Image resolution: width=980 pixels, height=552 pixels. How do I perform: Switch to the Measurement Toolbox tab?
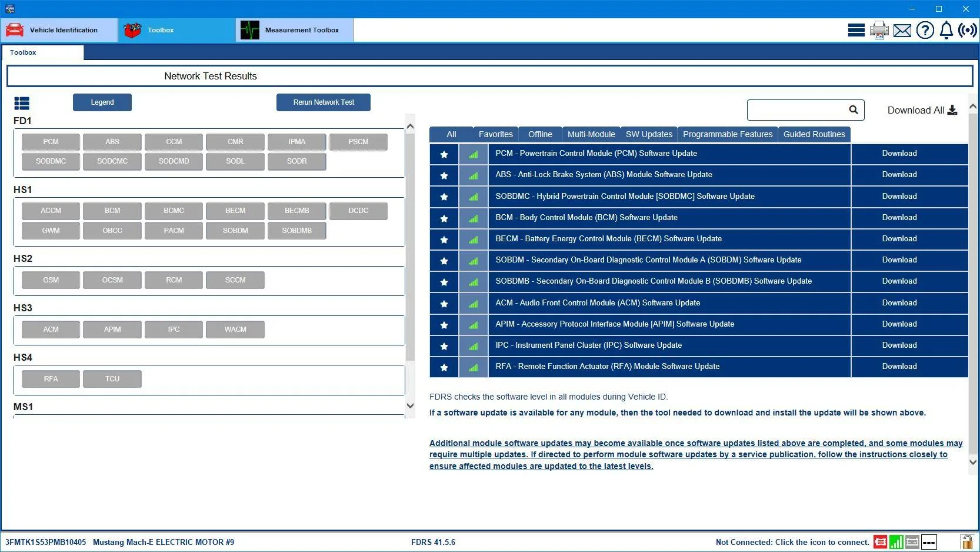coord(295,30)
